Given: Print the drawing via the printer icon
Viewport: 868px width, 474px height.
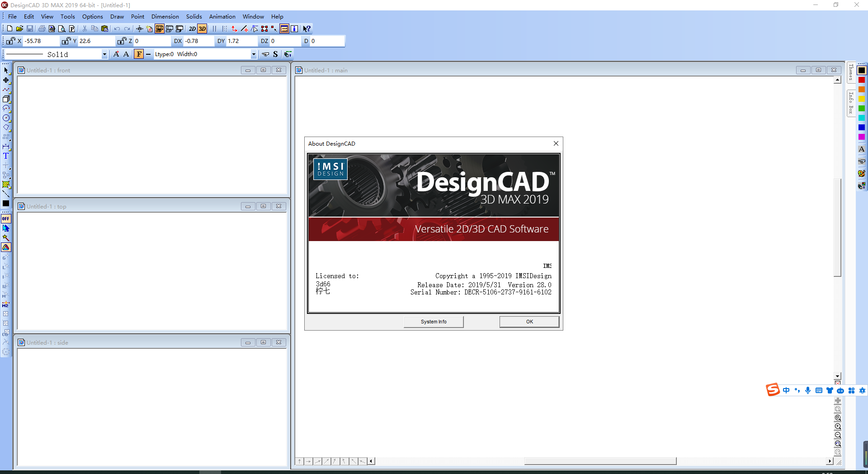Looking at the screenshot, I should (41, 28).
